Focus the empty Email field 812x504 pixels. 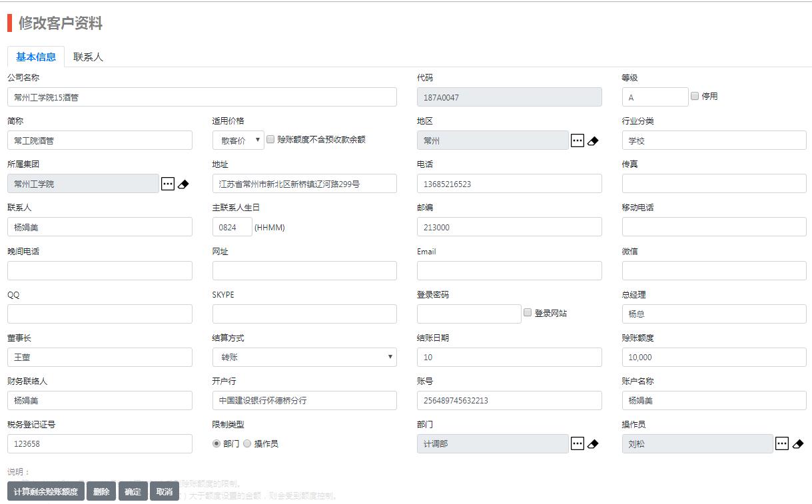click(510, 270)
